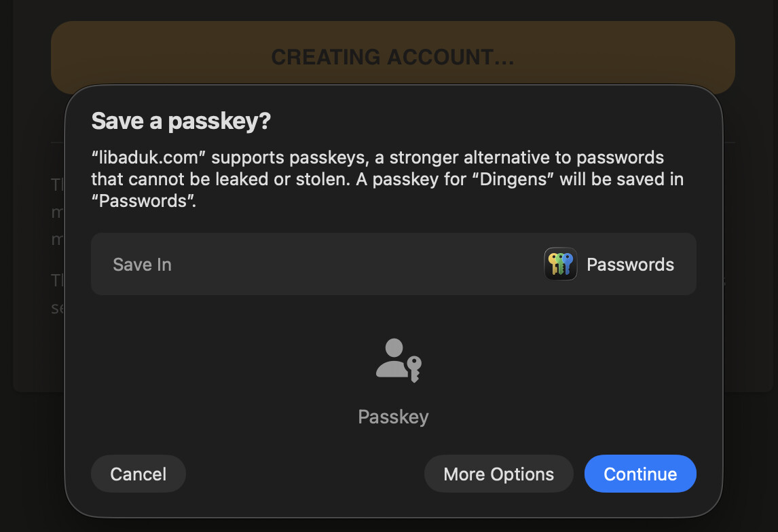
Task: Open the Save In destination row
Action: click(x=394, y=264)
